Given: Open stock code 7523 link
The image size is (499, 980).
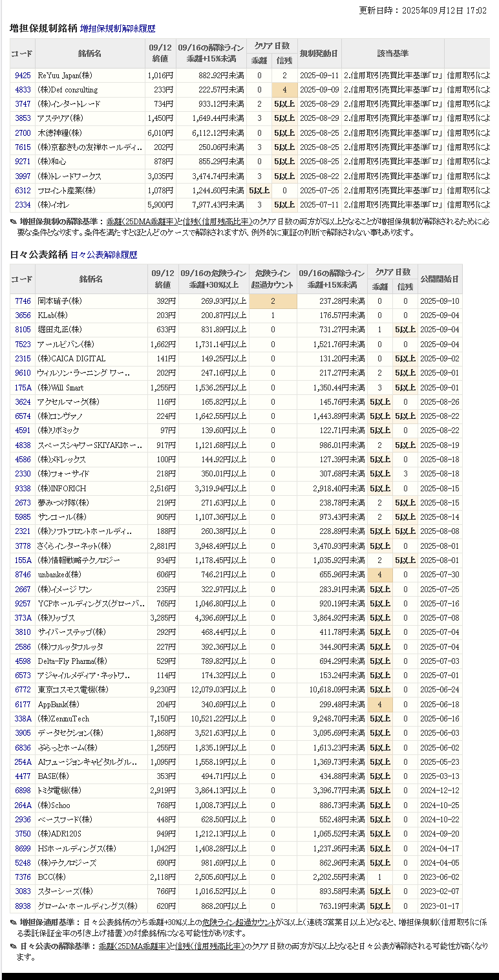Looking at the screenshot, I should coord(23,345).
